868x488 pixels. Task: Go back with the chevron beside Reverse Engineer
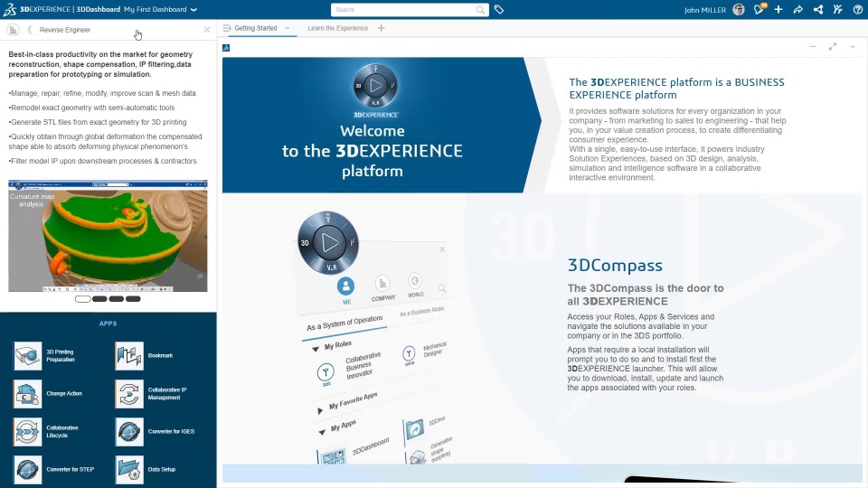coord(29,30)
